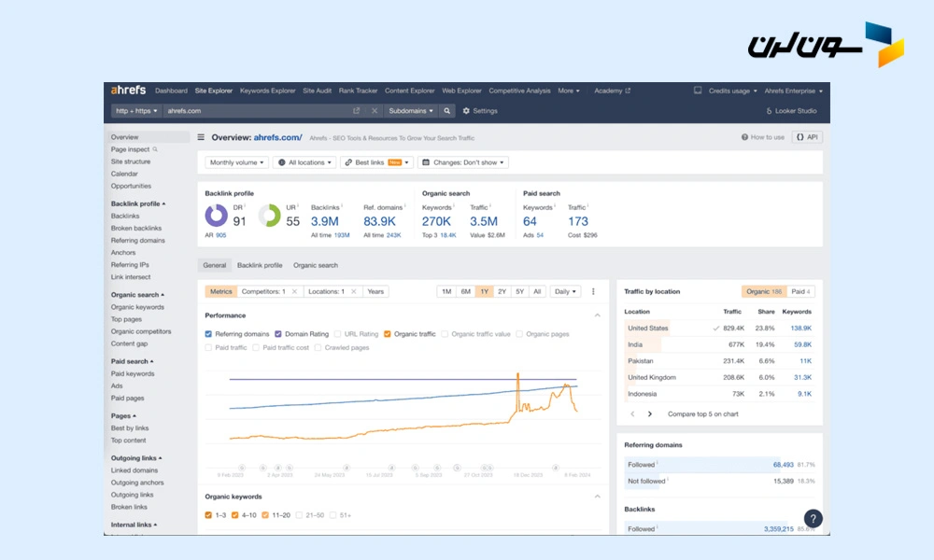Open the help question mark button
The height and width of the screenshot is (560, 934).
point(813,519)
